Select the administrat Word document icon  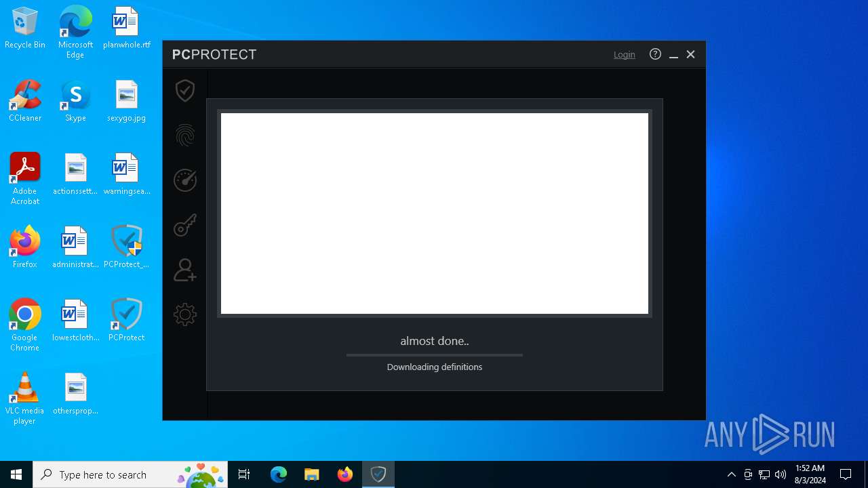click(x=75, y=247)
